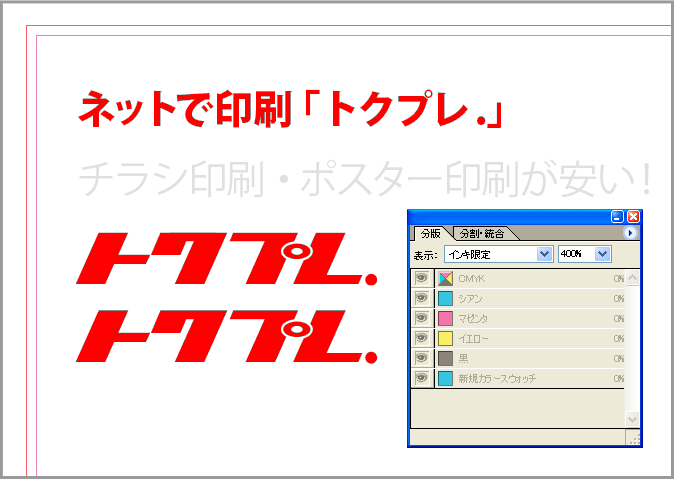
Task: Toggle visibility of イエロー plate
Action: click(422, 338)
